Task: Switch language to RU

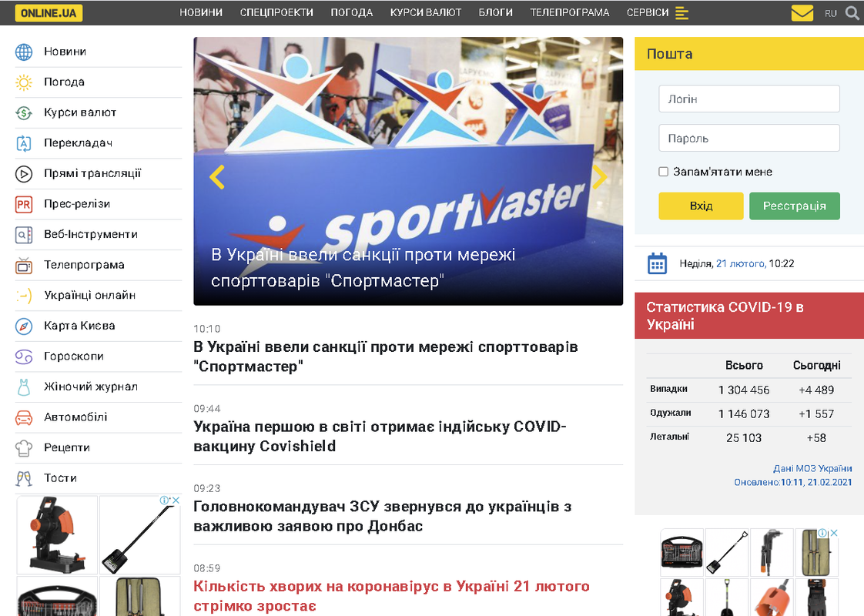Action: pos(830,13)
